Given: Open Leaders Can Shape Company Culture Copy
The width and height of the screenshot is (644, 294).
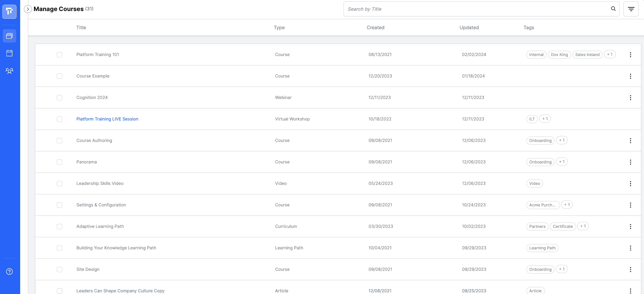Looking at the screenshot, I should pos(120,291).
